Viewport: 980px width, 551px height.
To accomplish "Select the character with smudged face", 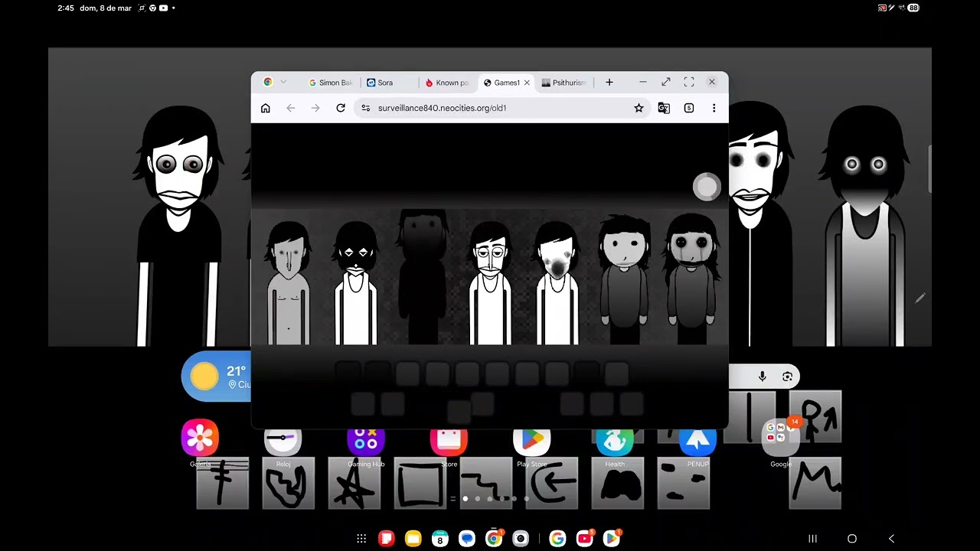I will [557, 282].
